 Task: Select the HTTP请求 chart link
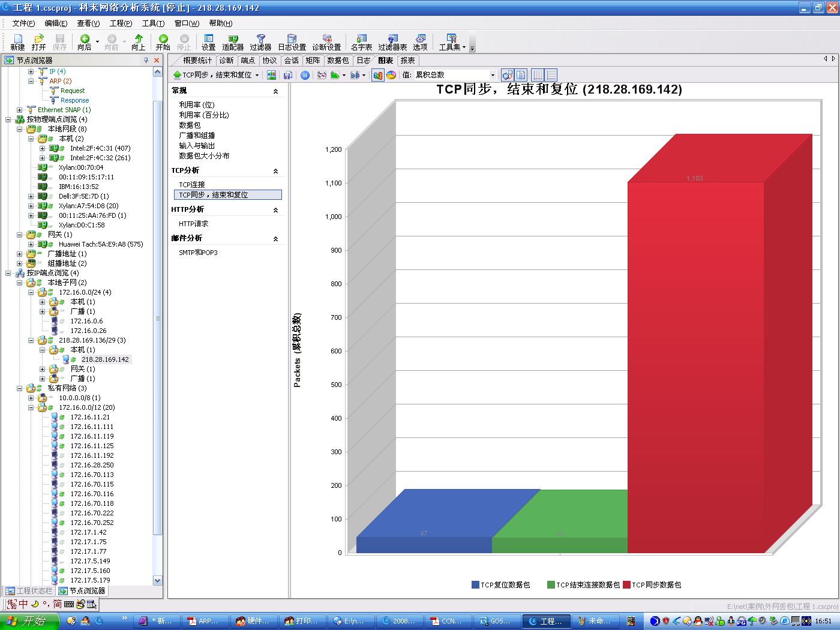tap(194, 224)
